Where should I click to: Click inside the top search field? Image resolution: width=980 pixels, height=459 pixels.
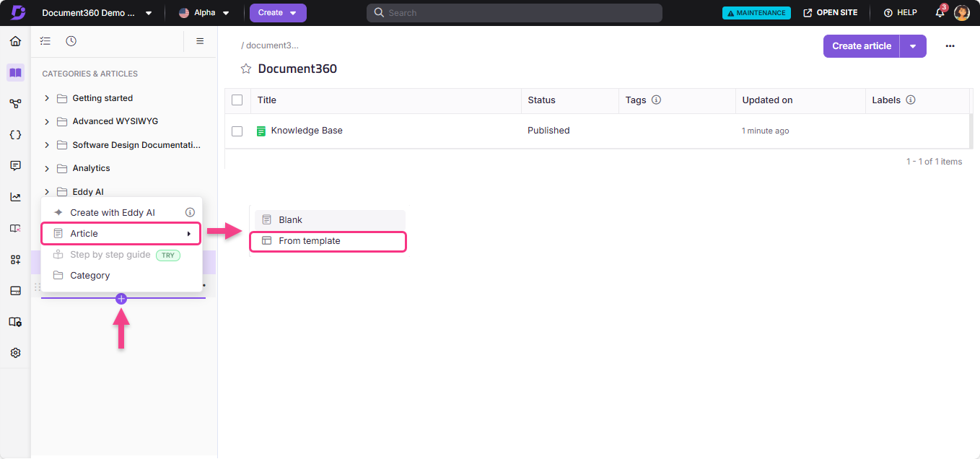[514, 12]
